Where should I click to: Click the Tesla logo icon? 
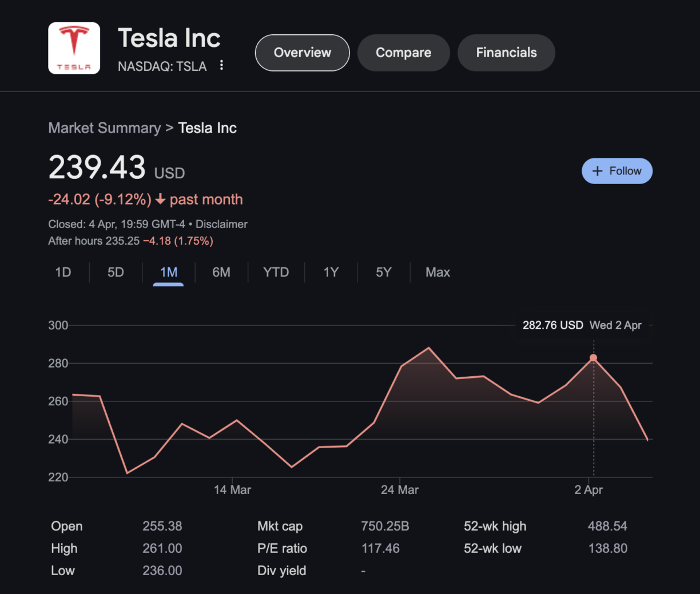(x=74, y=48)
